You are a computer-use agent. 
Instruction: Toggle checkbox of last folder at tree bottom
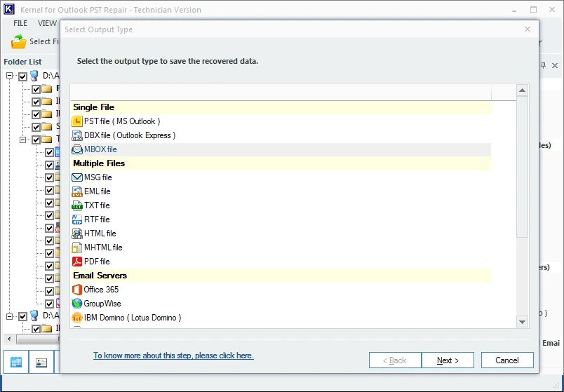[x=36, y=329]
